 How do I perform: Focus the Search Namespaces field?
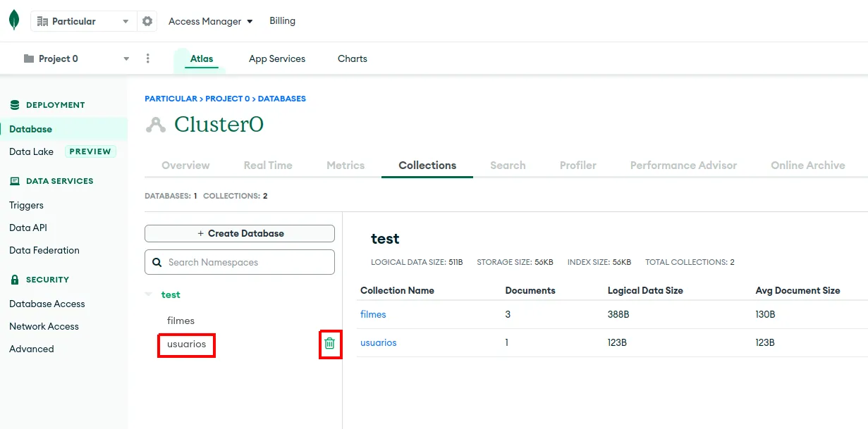(x=240, y=262)
